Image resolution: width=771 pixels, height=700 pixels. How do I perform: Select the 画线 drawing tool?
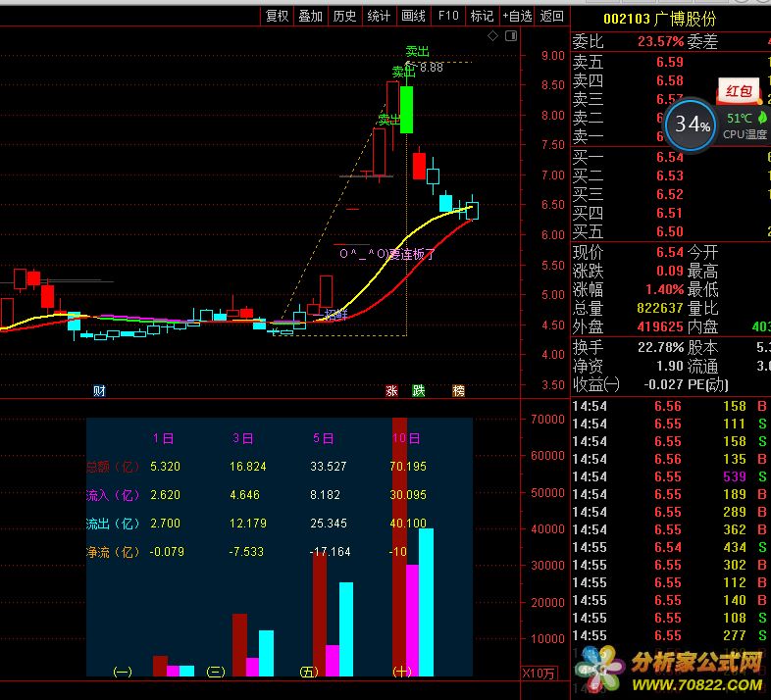[x=413, y=17]
